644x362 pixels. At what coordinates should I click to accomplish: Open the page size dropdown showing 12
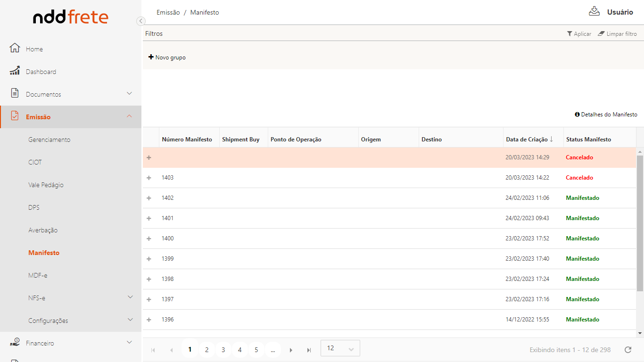tap(340, 348)
